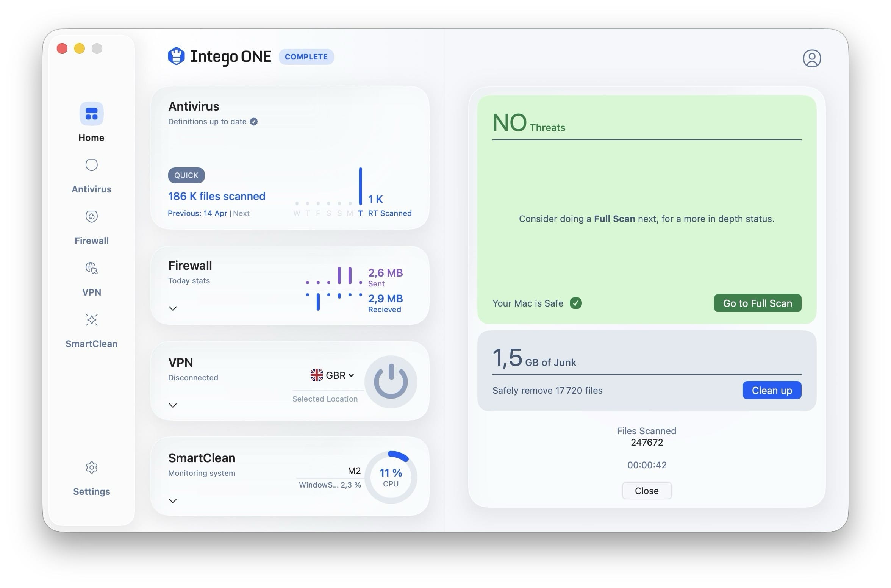The image size is (891, 588).
Task: Click the 11% CPU usage gauge
Action: coord(391,477)
